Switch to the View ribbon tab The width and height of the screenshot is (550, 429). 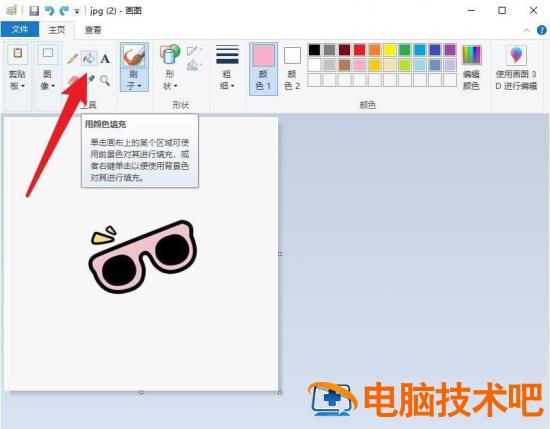coord(93,30)
